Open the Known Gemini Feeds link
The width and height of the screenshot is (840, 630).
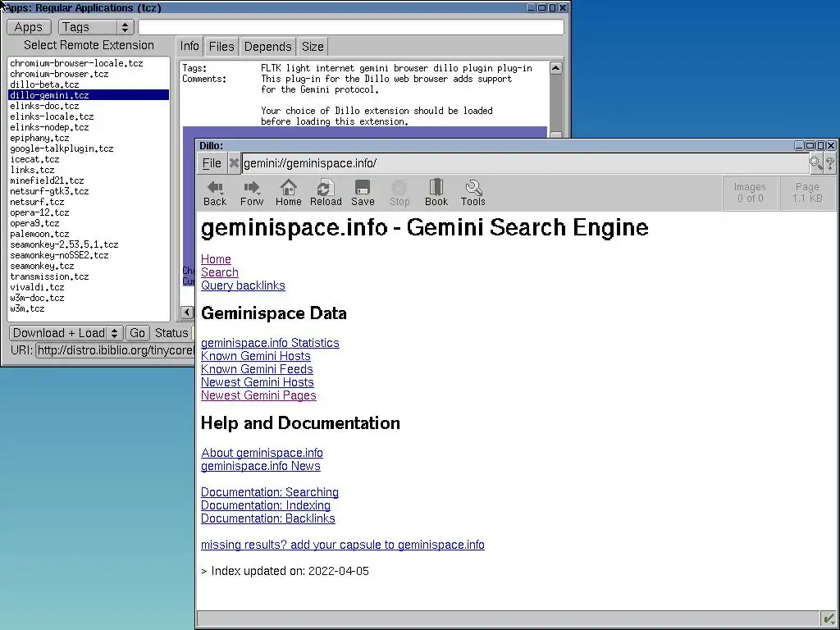tap(257, 369)
